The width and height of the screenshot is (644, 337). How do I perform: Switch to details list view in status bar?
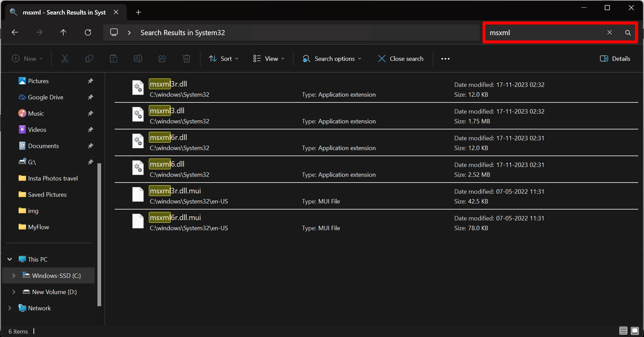623,331
